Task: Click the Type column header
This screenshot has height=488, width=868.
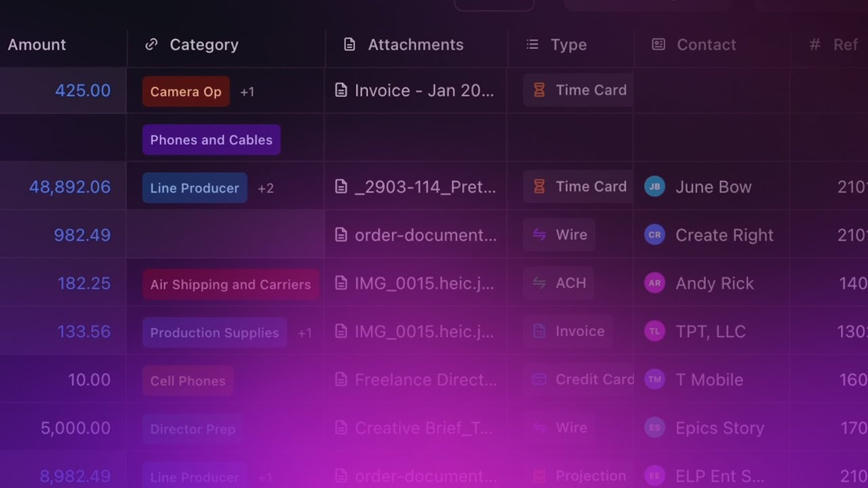Action: 568,45
